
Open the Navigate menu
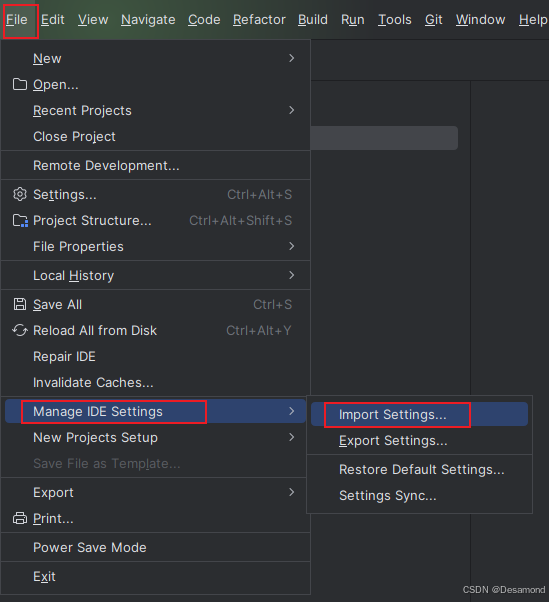click(148, 20)
